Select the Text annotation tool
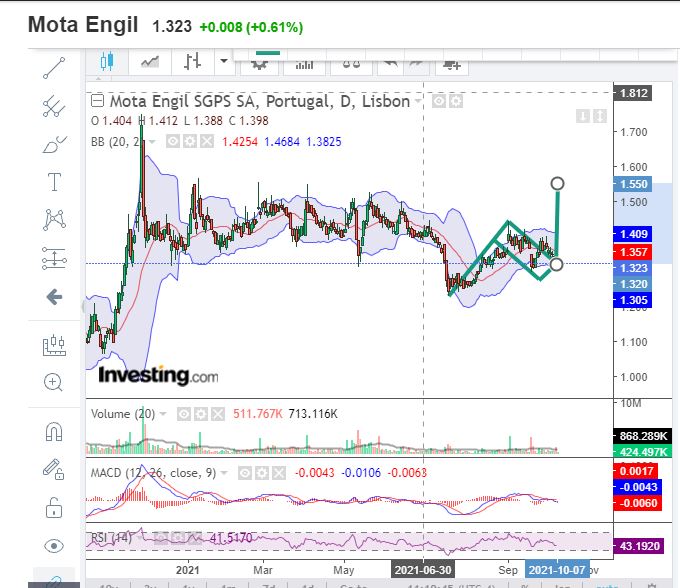 tap(54, 182)
